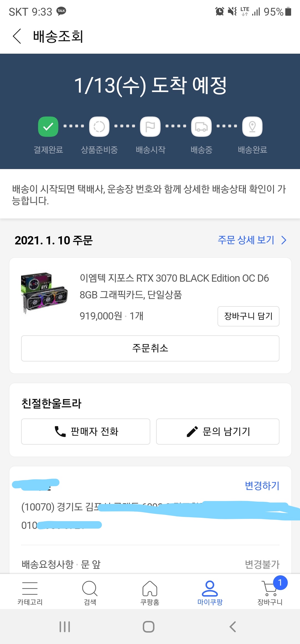Viewport: 300px width, 644px height.
Task: Tap the 배송중 truck step icon
Action: click(x=201, y=127)
